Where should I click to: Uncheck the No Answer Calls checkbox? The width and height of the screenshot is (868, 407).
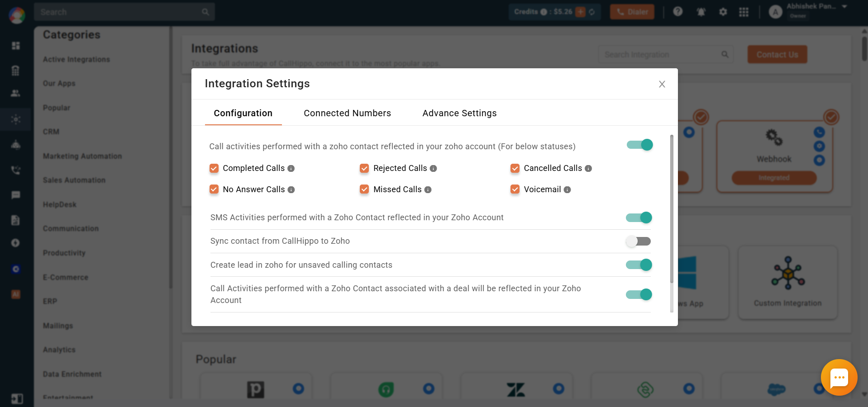coord(214,189)
